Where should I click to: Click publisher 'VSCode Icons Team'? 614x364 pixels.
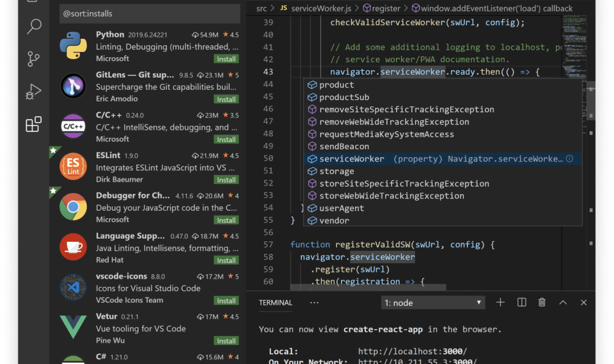[129, 300]
